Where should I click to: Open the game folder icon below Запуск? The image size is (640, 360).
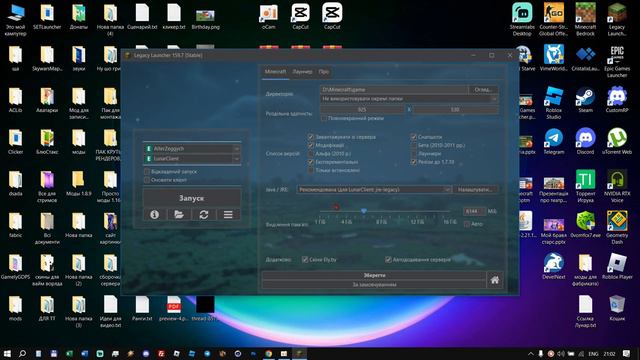pyautogui.click(x=179, y=214)
